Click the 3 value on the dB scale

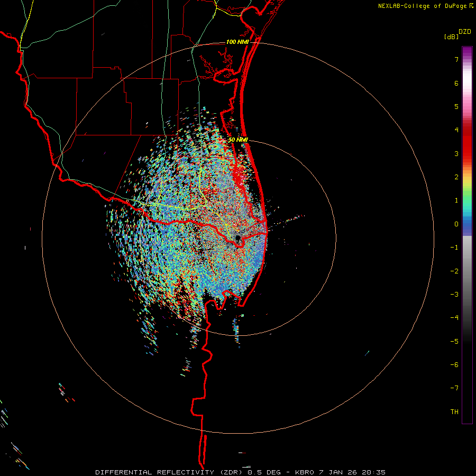point(456,153)
